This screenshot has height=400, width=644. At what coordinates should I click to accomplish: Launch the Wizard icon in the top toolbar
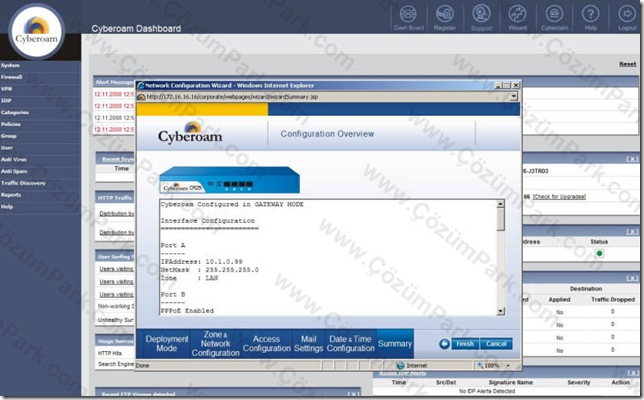pos(517,17)
